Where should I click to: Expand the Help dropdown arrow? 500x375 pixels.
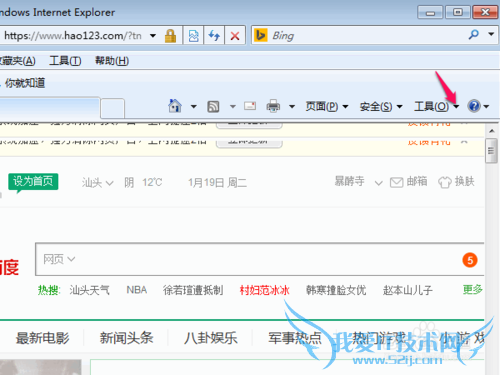coord(486,107)
